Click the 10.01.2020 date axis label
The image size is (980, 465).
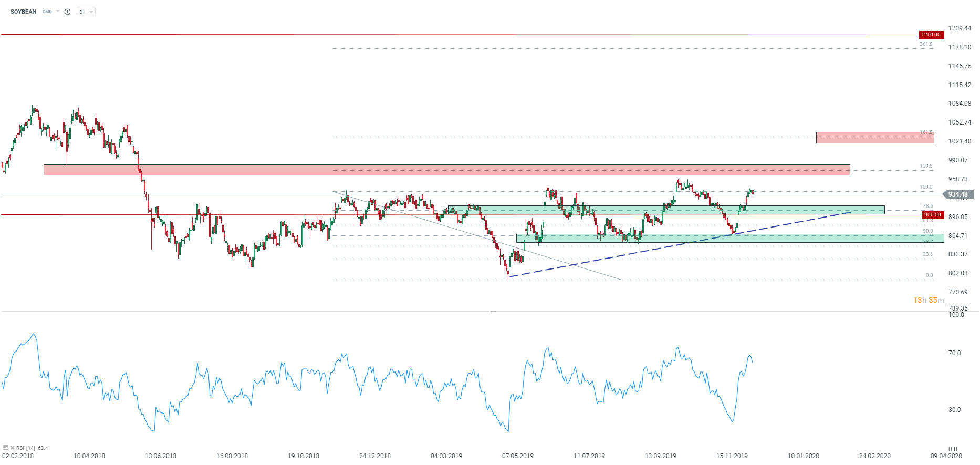click(x=804, y=456)
